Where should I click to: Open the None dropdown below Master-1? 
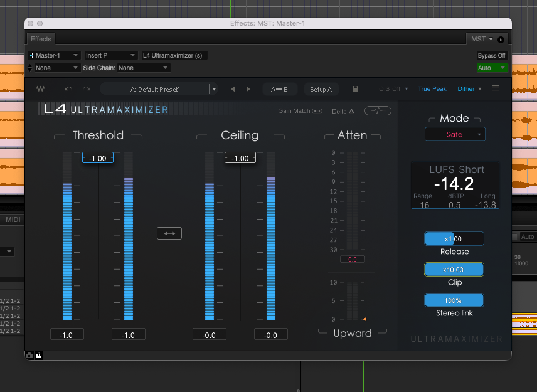[57, 68]
